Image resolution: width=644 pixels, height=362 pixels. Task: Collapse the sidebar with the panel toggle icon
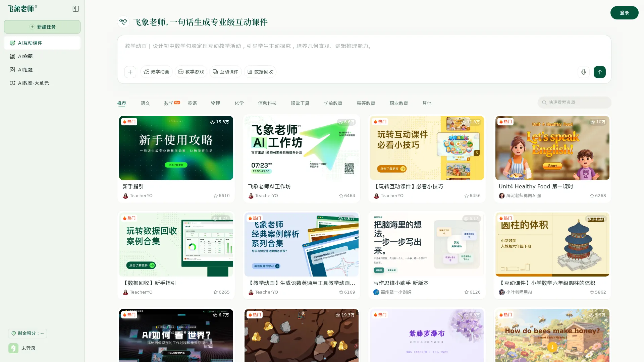tap(76, 9)
